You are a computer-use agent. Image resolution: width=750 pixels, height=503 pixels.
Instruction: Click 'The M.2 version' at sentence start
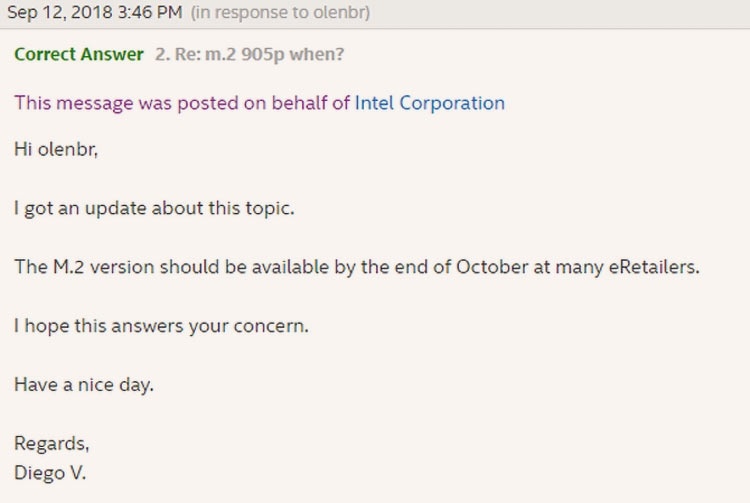coord(74,267)
